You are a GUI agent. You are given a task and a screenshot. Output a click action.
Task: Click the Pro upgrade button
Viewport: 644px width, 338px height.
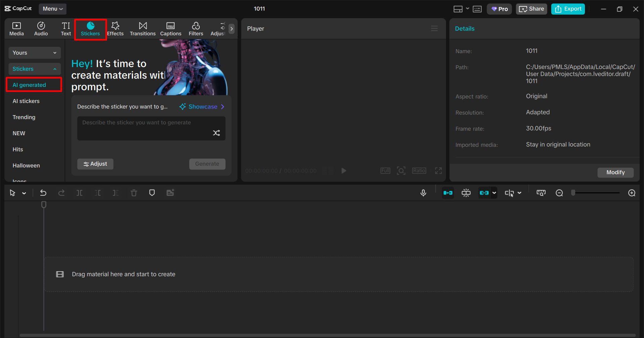click(x=499, y=9)
